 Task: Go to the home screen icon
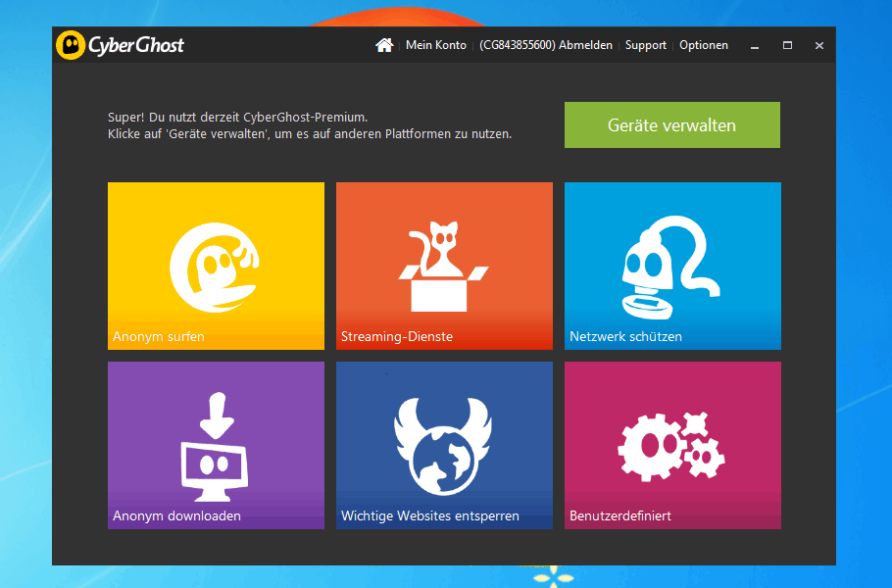click(384, 45)
